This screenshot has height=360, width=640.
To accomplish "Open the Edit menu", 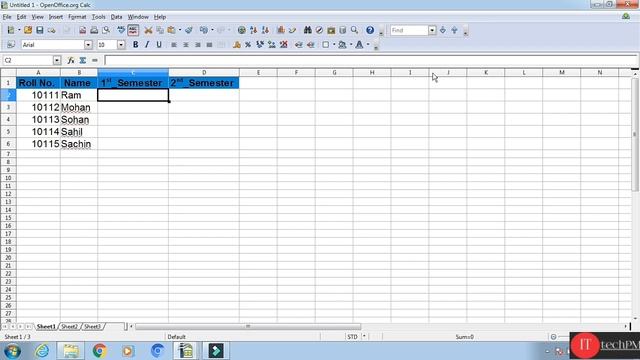I will pos(21,17).
